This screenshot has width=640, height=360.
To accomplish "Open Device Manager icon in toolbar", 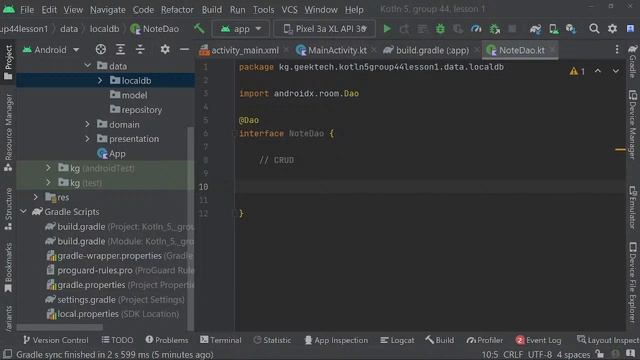I will 553,29.
